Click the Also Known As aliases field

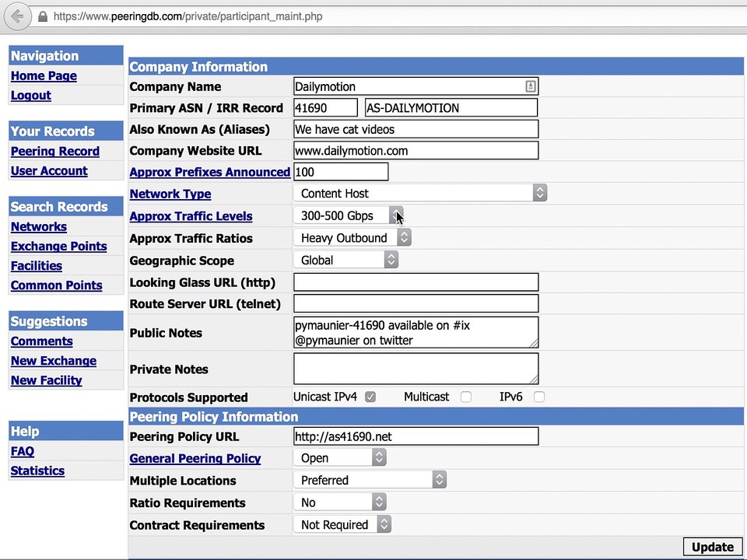click(416, 129)
